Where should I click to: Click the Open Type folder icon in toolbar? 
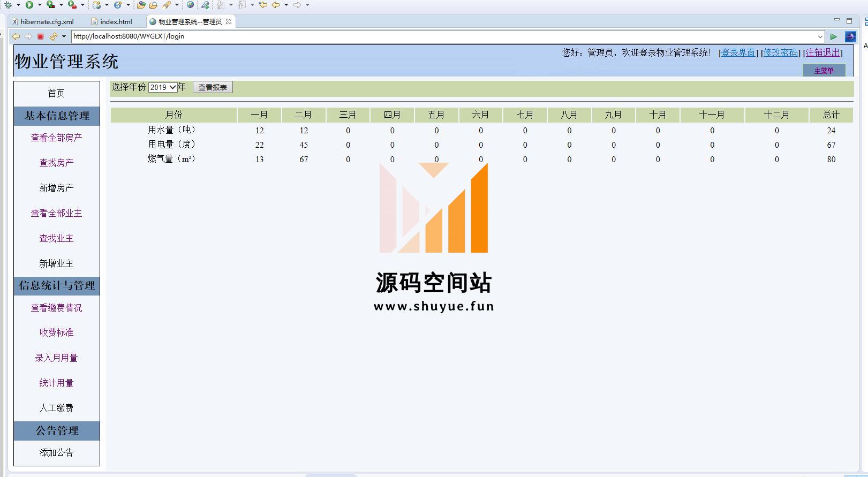[x=141, y=5]
